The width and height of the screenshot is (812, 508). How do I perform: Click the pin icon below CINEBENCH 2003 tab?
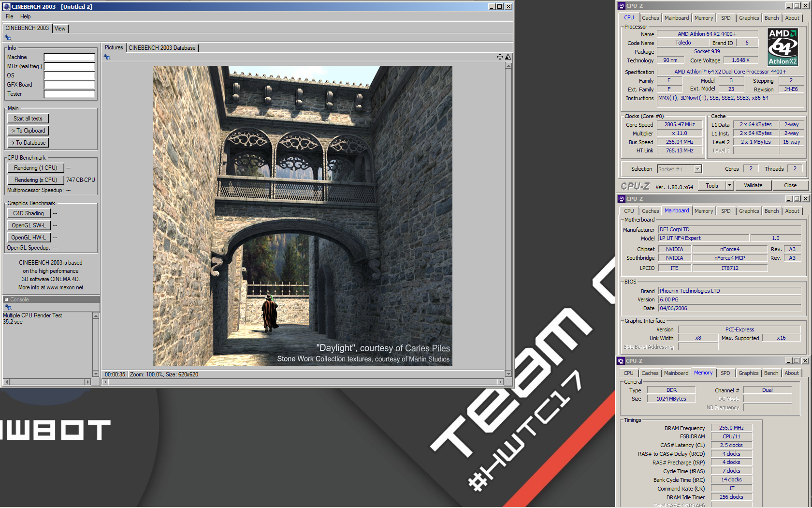(8, 38)
